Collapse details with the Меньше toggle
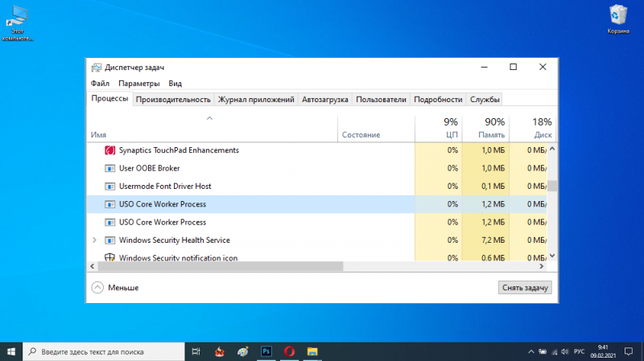 [x=115, y=288]
